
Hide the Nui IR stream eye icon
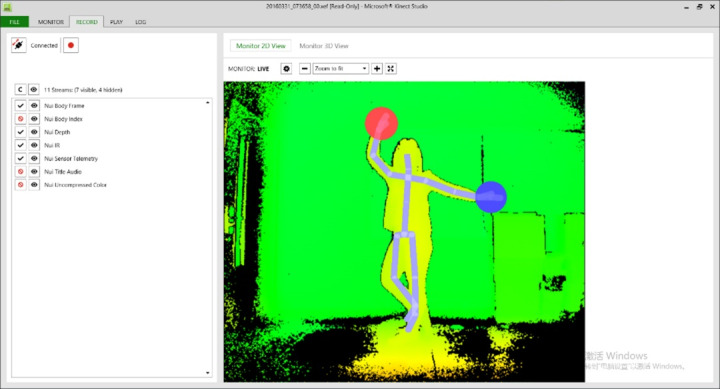click(34, 145)
